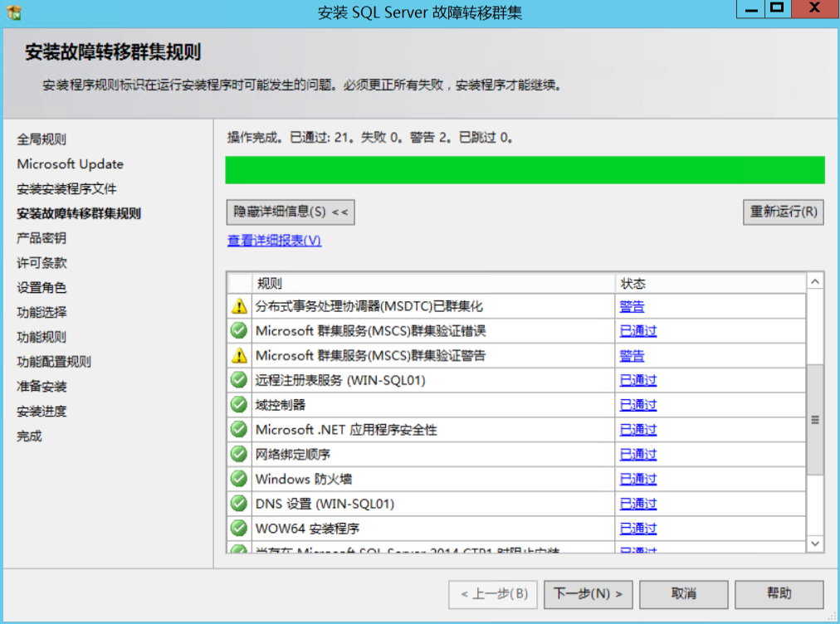Click green check icon for DNS 设置 row
This screenshot has height=624, width=840.
[239, 504]
